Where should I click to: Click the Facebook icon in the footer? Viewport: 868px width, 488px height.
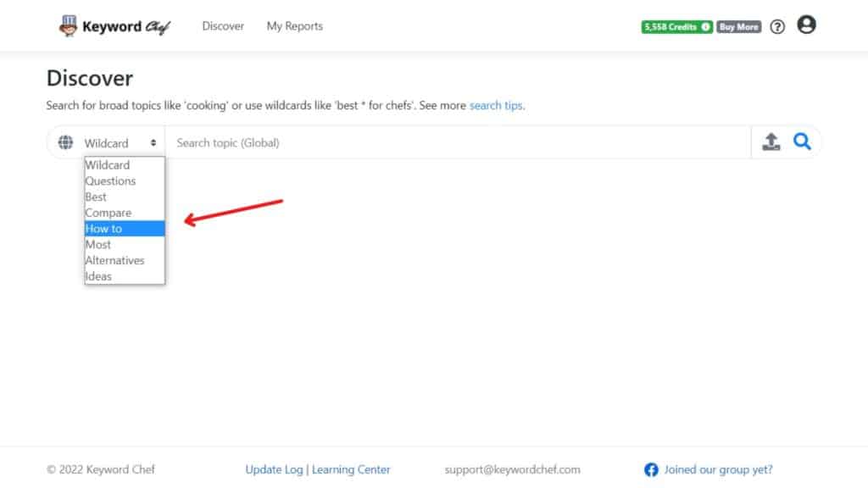651,469
